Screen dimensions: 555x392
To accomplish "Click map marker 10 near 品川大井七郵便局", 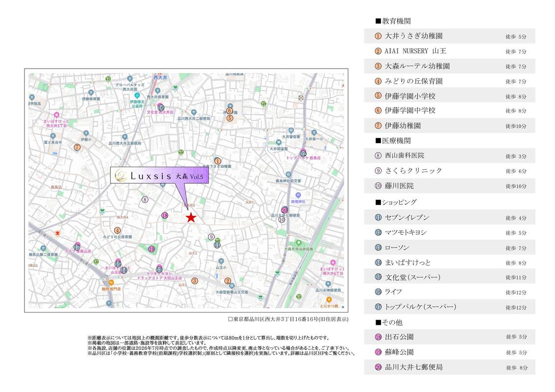I will coord(282,220).
